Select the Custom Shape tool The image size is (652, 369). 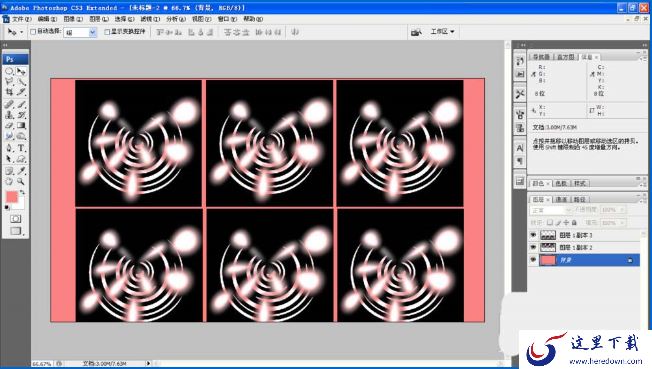(21, 159)
